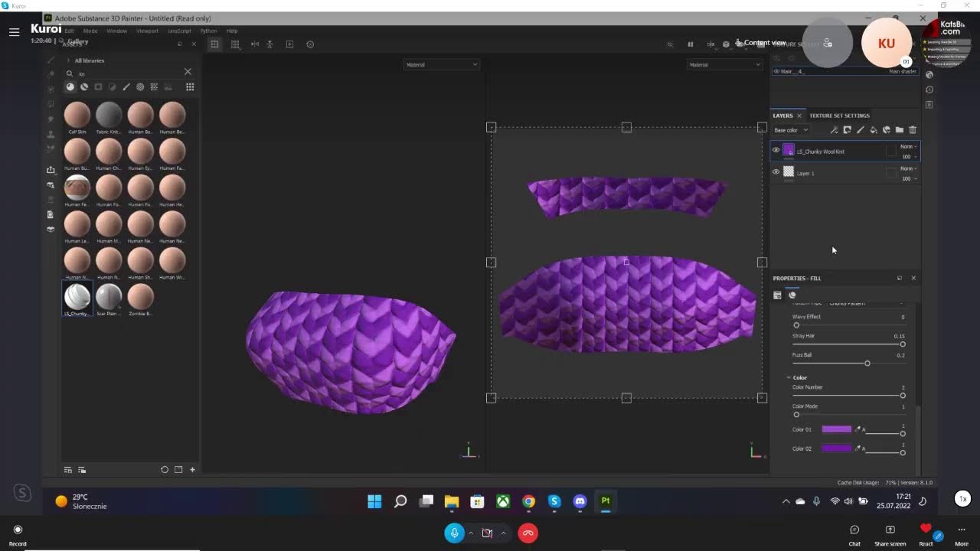
Task: Pick Color 02 with eyedropper icon
Action: click(857, 448)
